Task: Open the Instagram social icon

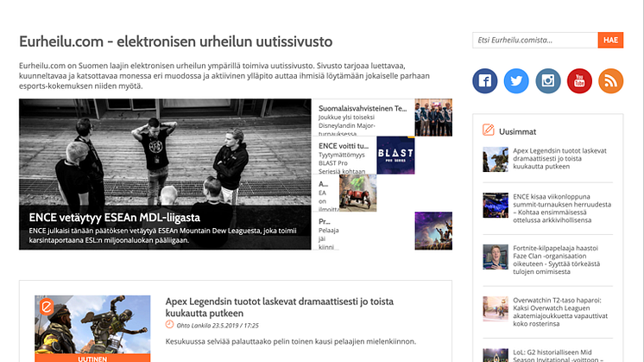Action: (x=548, y=81)
